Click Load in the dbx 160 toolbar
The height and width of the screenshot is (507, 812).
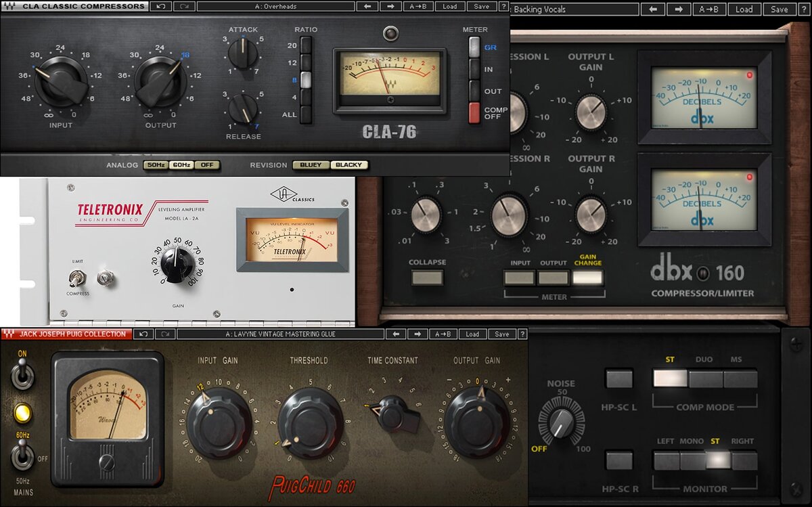(x=744, y=9)
